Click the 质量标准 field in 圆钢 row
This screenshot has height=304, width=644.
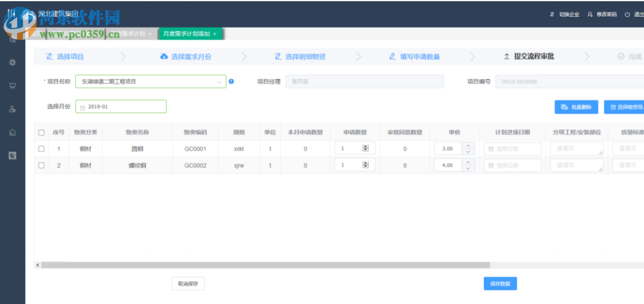[628, 149]
